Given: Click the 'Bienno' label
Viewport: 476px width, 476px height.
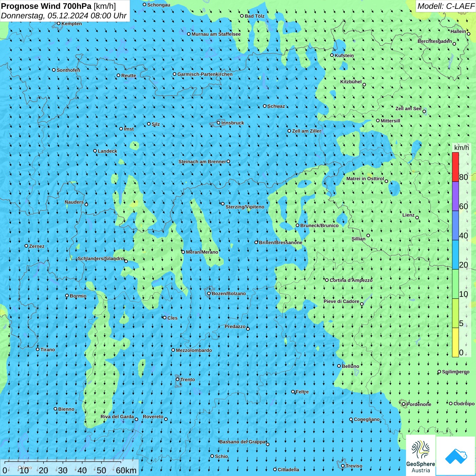Looking at the screenshot, I should click(66, 409).
